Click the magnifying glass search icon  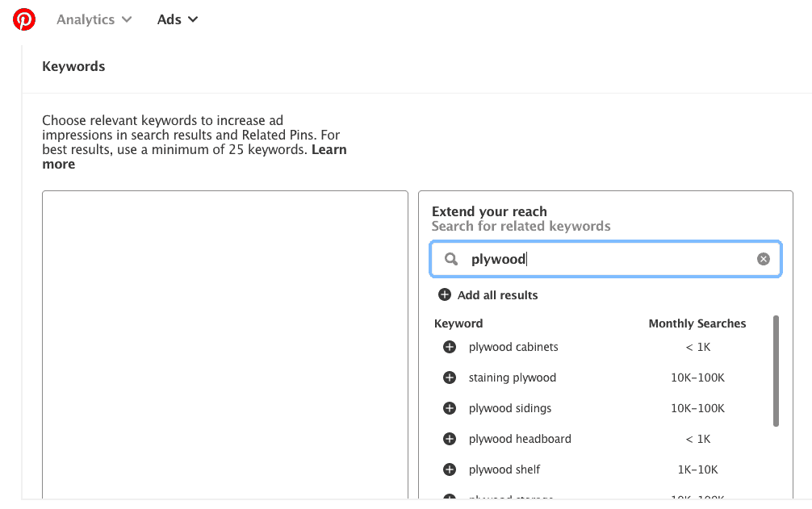pyautogui.click(x=451, y=259)
